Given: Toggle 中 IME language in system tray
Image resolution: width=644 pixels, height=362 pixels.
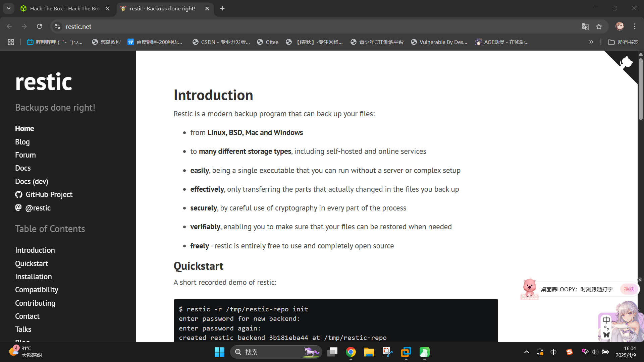Looking at the screenshot, I should click(x=553, y=352).
